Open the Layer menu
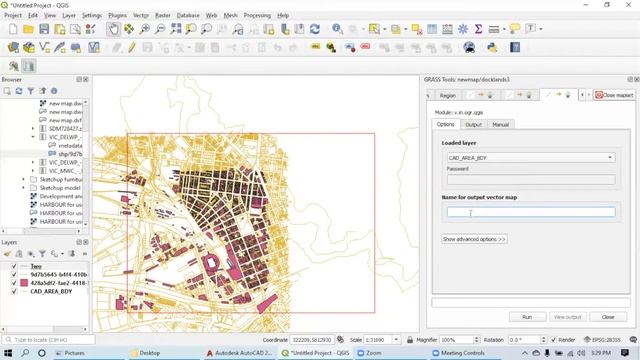640x360 pixels. click(x=69, y=15)
